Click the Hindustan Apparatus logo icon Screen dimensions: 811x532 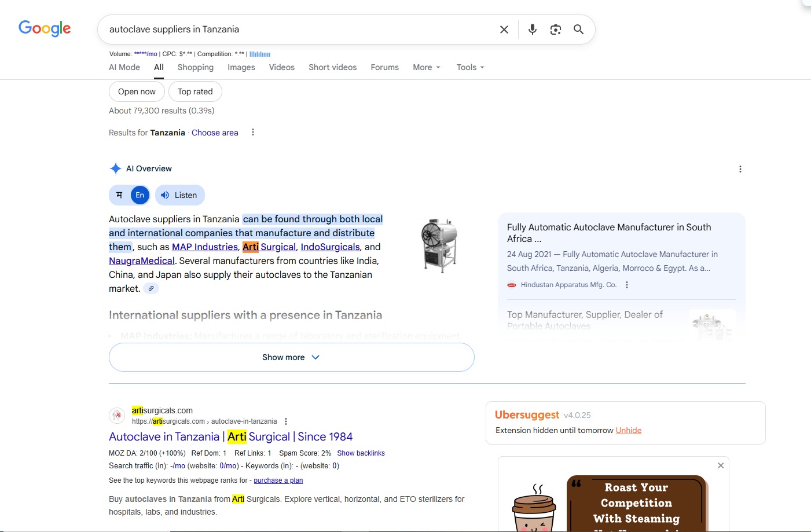click(512, 285)
